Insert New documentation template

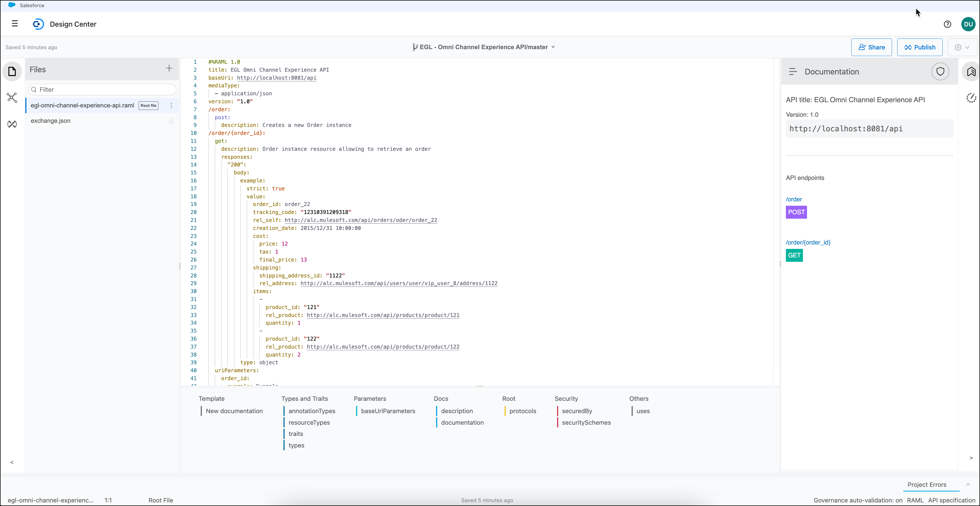click(234, 411)
